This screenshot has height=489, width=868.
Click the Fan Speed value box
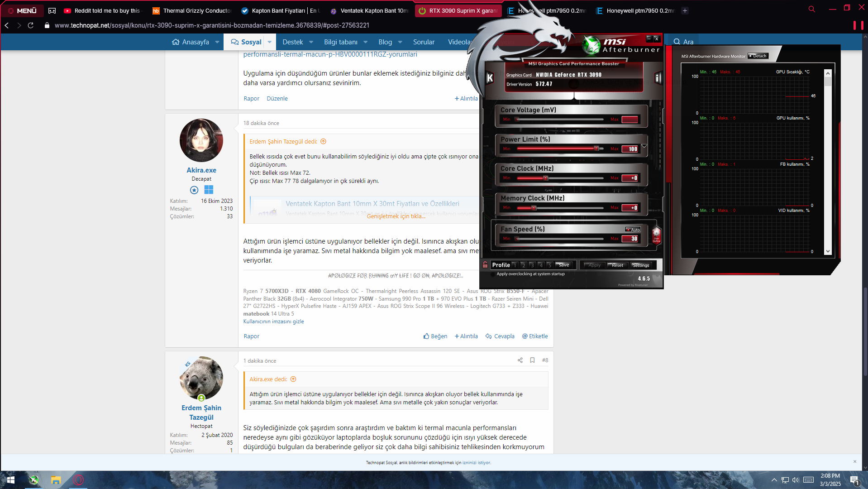click(x=630, y=239)
